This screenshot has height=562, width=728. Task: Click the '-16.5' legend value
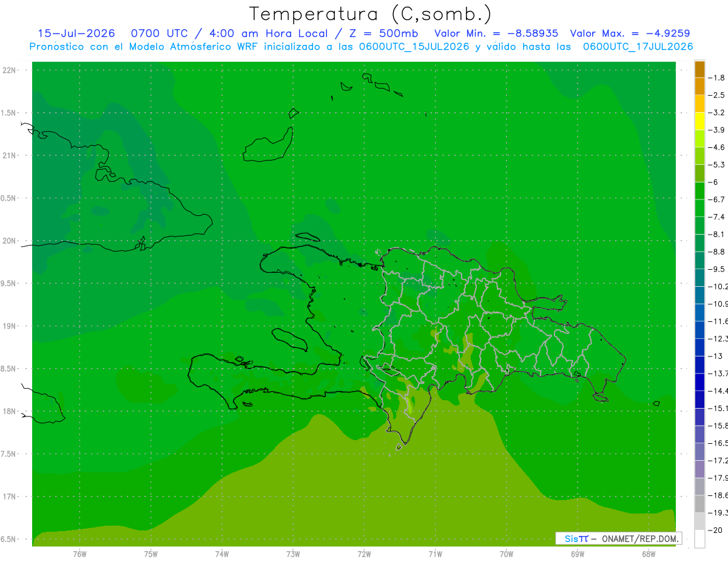click(718, 443)
